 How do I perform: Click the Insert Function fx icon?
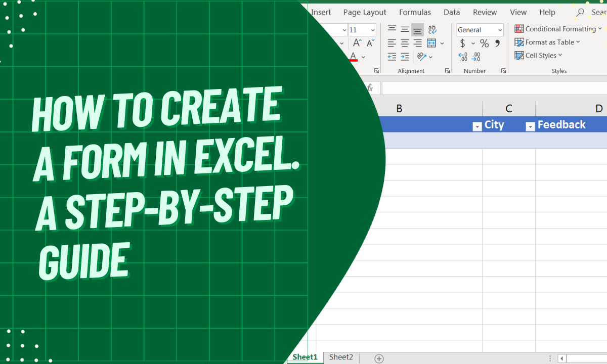pos(370,87)
